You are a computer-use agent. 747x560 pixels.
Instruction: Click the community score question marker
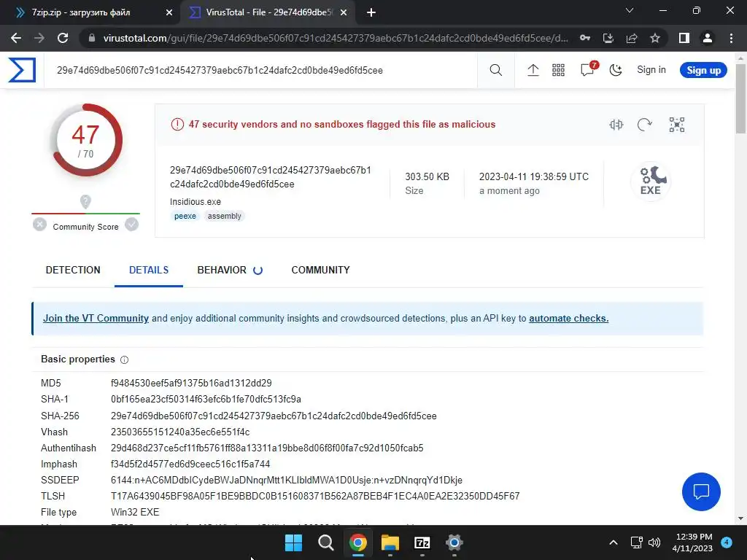pos(85,202)
